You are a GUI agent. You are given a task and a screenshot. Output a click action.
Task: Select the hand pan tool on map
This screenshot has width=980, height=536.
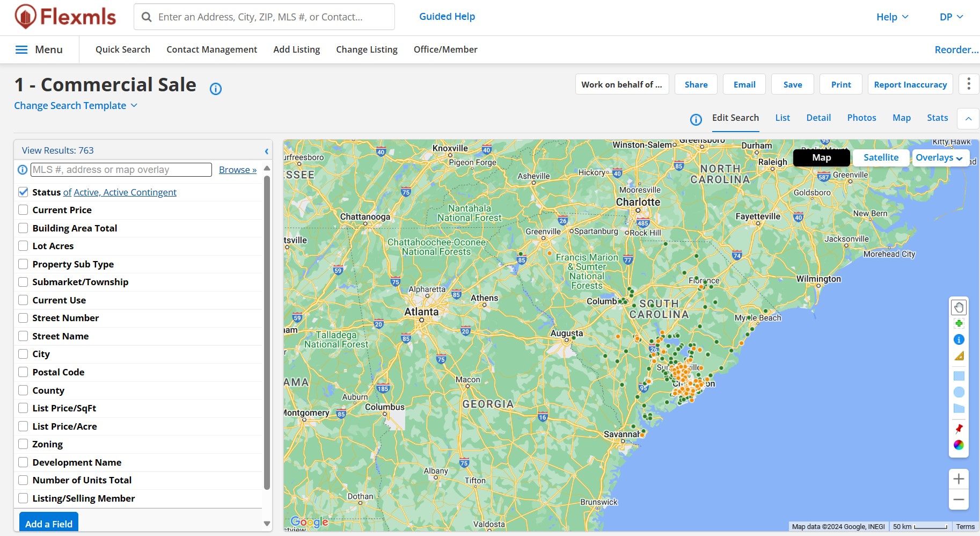click(x=959, y=308)
